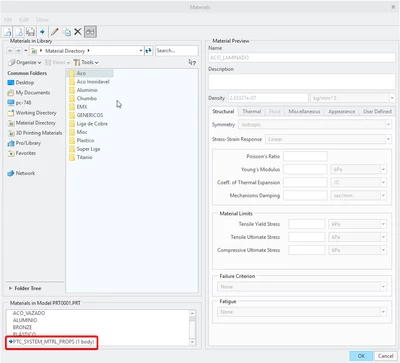Screen dimensions: 400x363
Task: Open the Tools dropdown menu
Action: point(86,62)
